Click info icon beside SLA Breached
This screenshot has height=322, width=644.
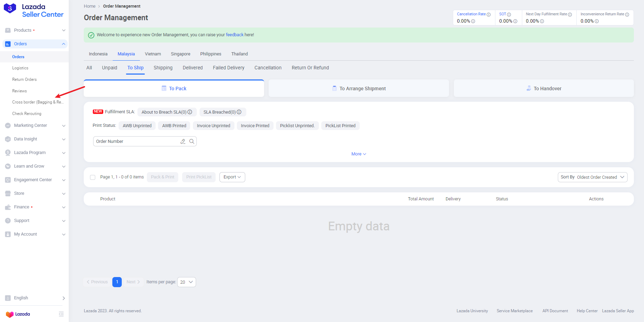pos(239,112)
